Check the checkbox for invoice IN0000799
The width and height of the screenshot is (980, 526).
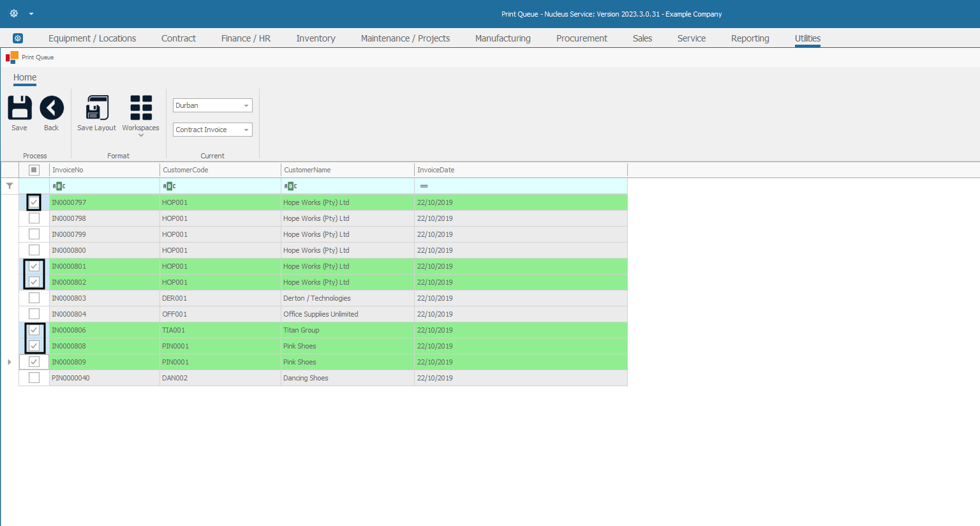click(34, 234)
